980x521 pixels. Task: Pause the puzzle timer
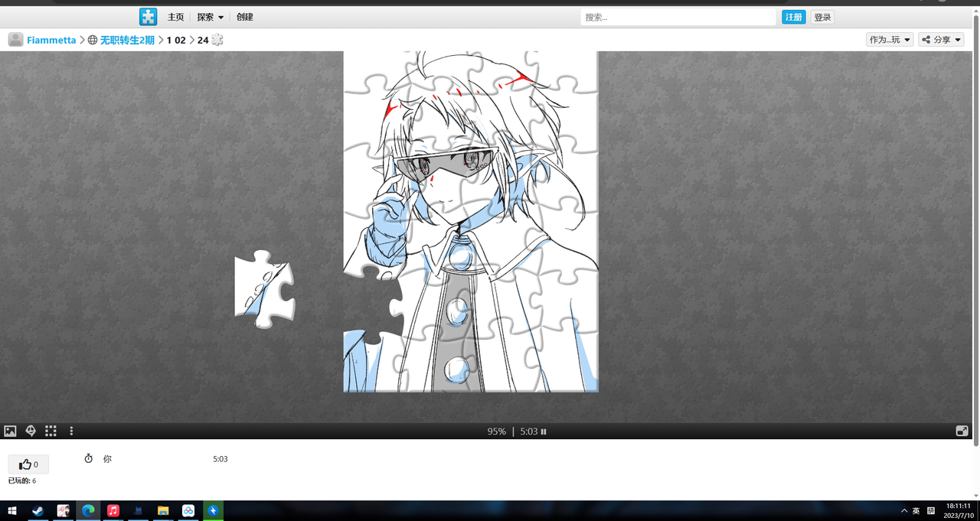coord(544,431)
